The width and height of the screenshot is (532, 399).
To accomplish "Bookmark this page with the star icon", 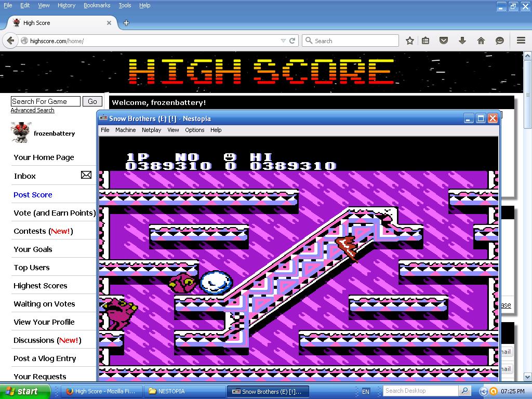I will (410, 41).
